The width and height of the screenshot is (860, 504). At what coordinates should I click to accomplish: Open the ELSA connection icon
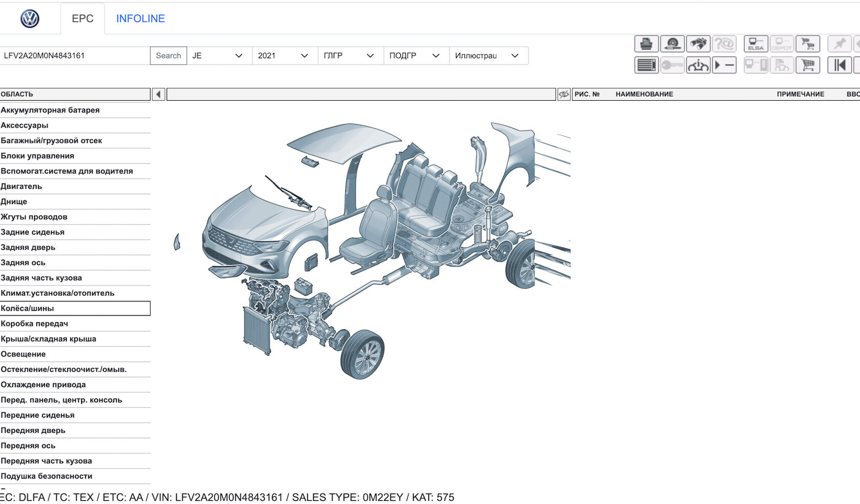point(756,44)
